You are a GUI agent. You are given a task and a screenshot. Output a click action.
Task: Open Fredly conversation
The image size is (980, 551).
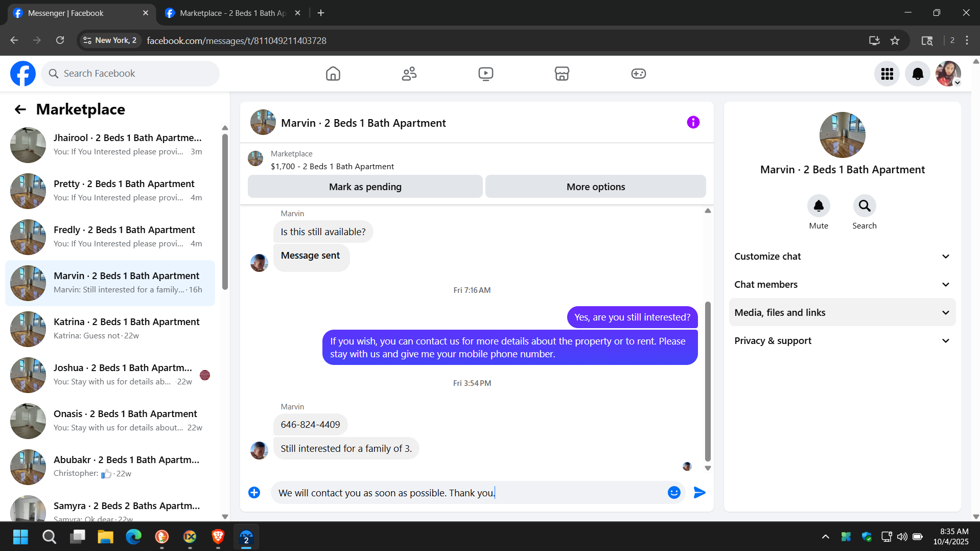110,237
